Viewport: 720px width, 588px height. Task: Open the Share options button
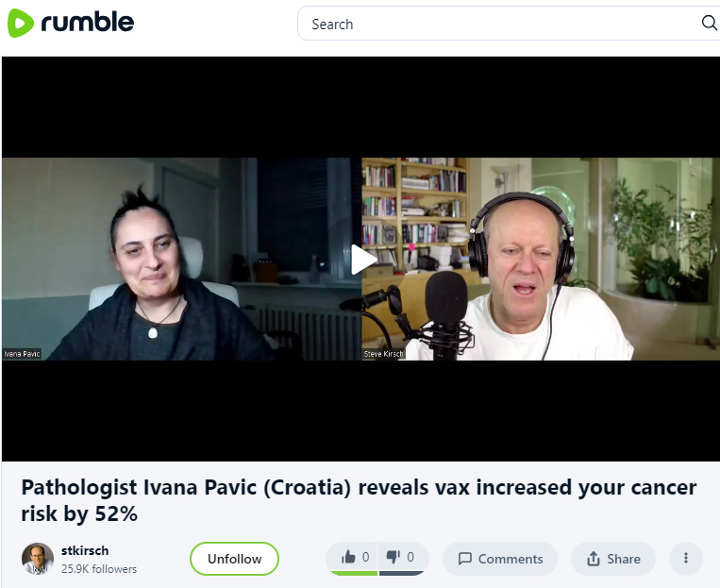tap(613, 559)
